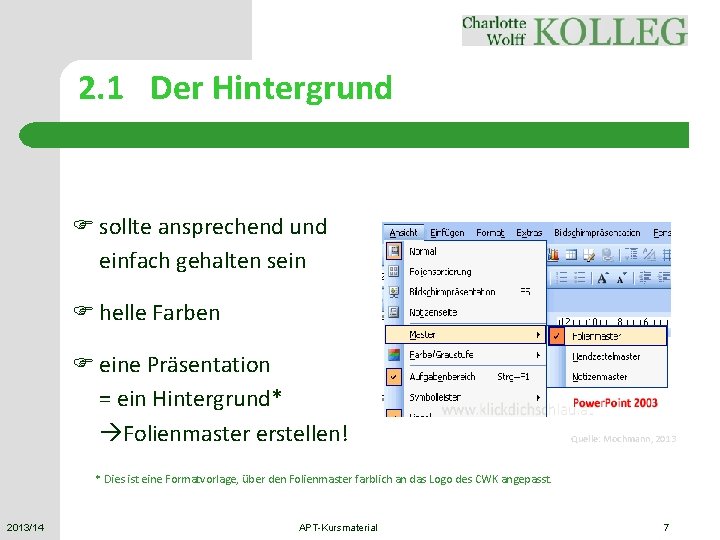Click the bullet list toolbar icon
This screenshot has width=720, height=540.
pyautogui.click(x=579, y=277)
